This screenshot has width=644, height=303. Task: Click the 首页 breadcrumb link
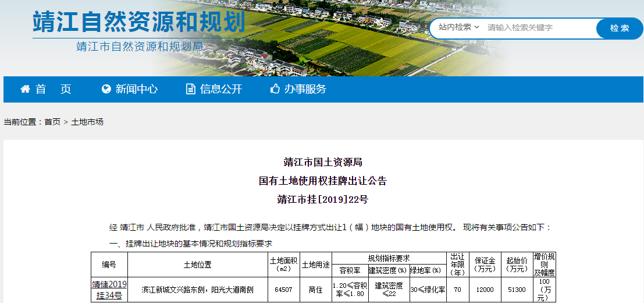52,122
